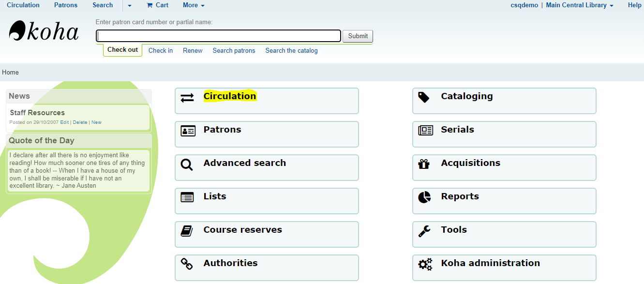Click the Quote of the Day heading

42,141
